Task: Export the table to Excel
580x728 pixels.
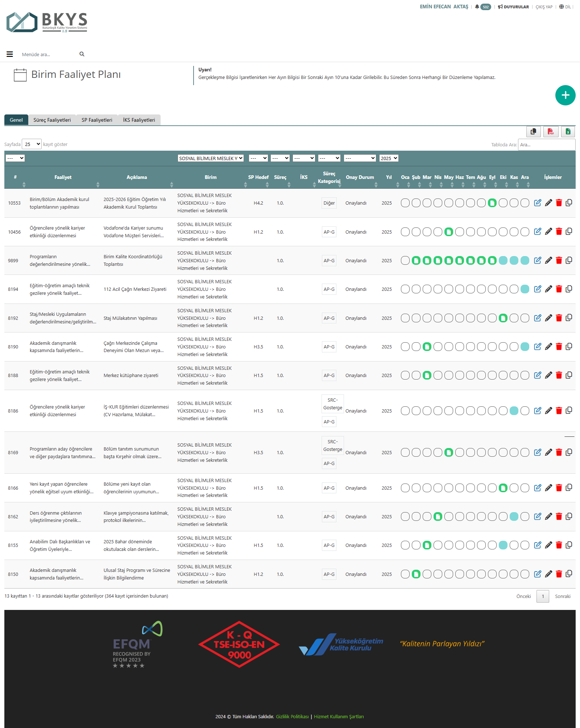Action: (x=568, y=131)
